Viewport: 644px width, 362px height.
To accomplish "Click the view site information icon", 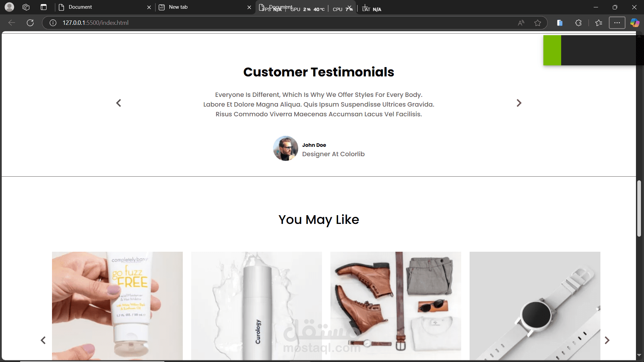I will (53, 23).
